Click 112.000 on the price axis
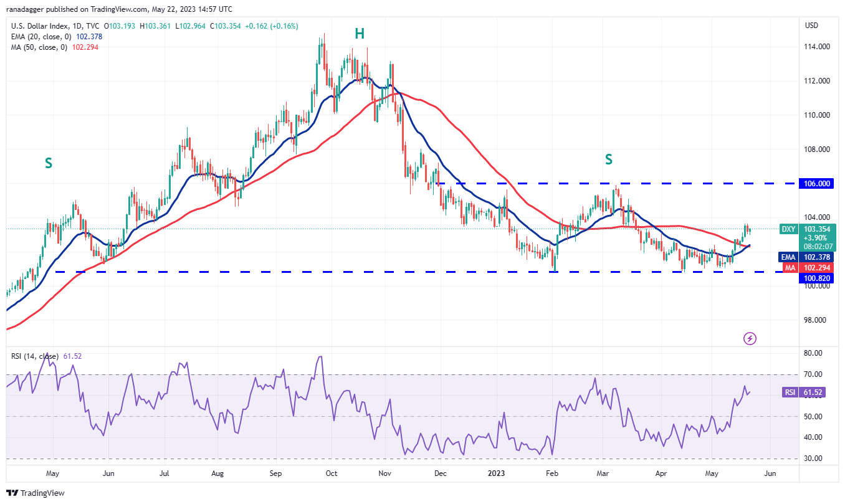The image size is (845, 504). (817, 81)
